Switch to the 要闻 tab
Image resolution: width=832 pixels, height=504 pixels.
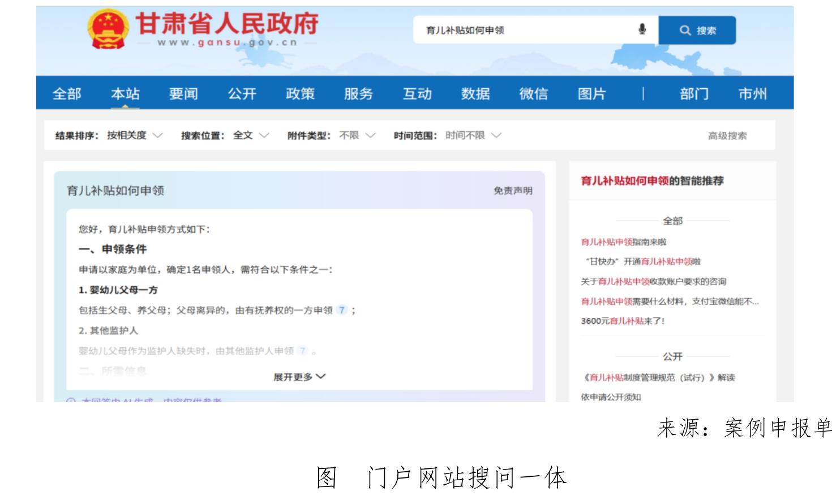pos(183,93)
